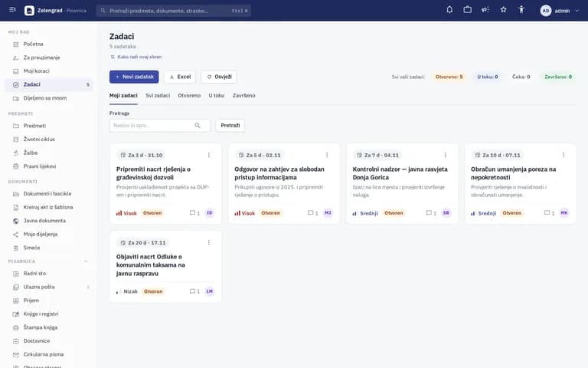Switch to U toku tab
Screen dimensions: 588x368
click(x=217, y=96)
